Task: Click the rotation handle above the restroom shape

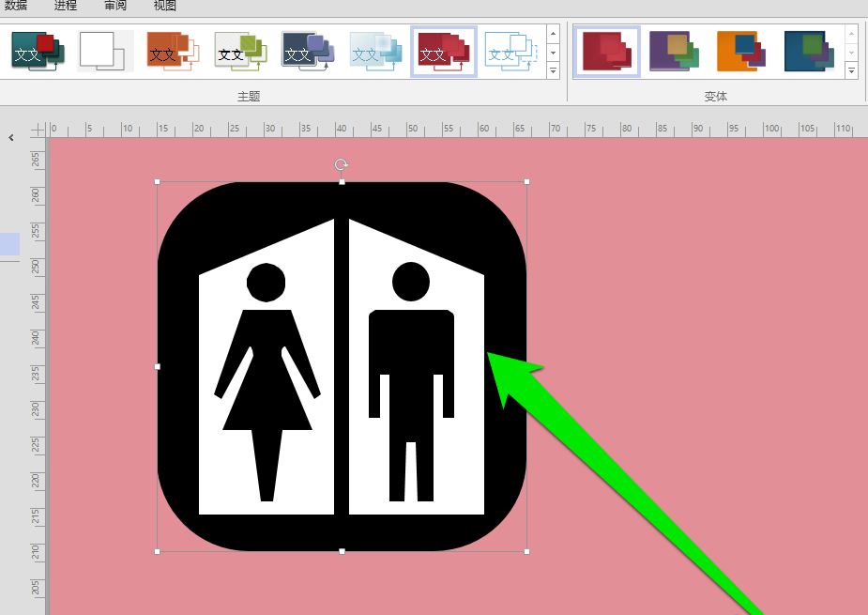Action: coord(341,163)
